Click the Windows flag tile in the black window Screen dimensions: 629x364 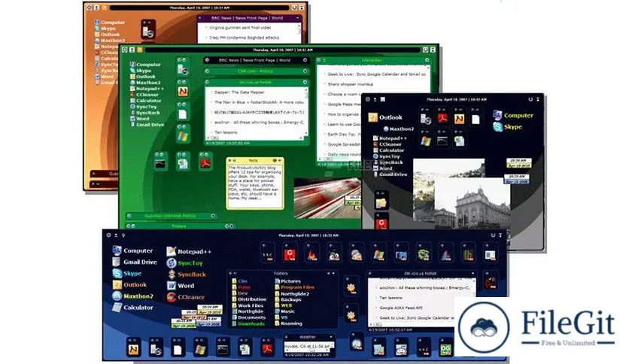[x=426, y=138]
